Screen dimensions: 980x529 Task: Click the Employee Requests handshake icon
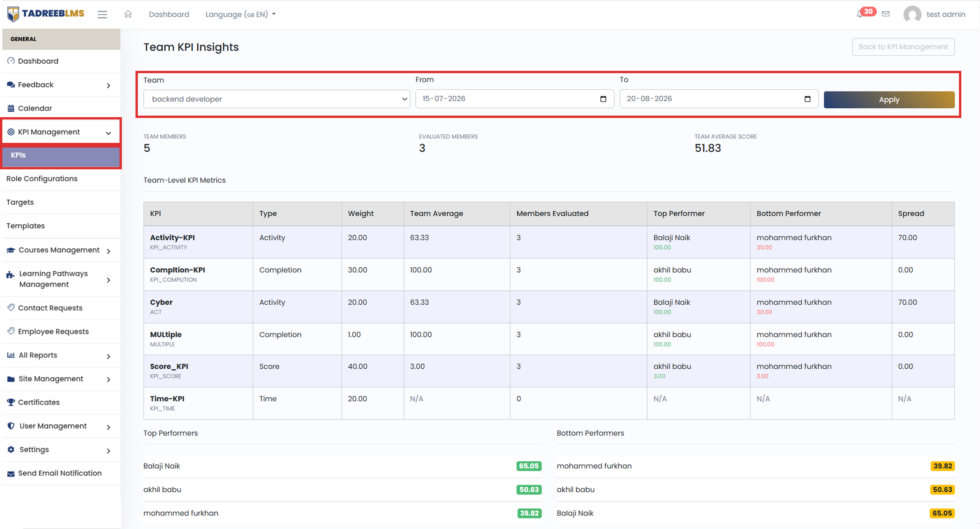(x=11, y=331)
